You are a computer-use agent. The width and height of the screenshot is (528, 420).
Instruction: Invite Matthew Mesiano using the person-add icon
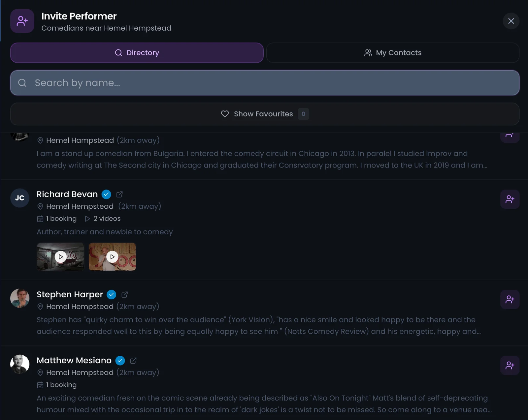[x=510, y=365]
